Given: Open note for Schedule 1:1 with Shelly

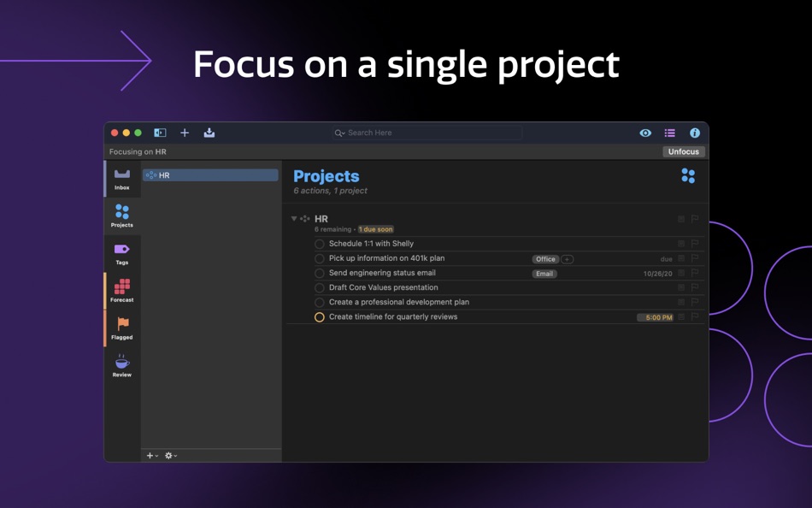Looking at the screenshot, I should [681, 243].
